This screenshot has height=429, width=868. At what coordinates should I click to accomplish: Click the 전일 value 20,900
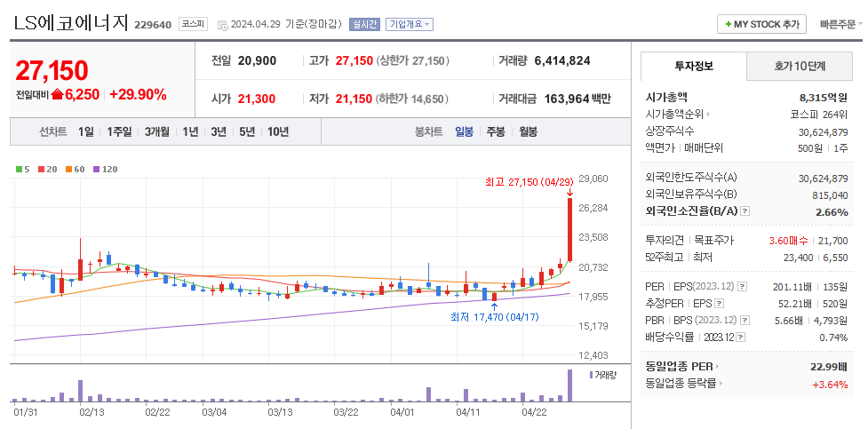click(257, 61)
